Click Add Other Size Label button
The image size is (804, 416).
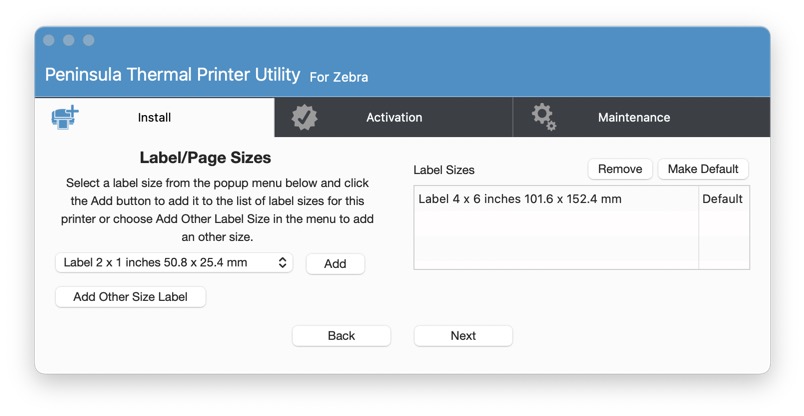pyautogui.click(x=131, y=297)
